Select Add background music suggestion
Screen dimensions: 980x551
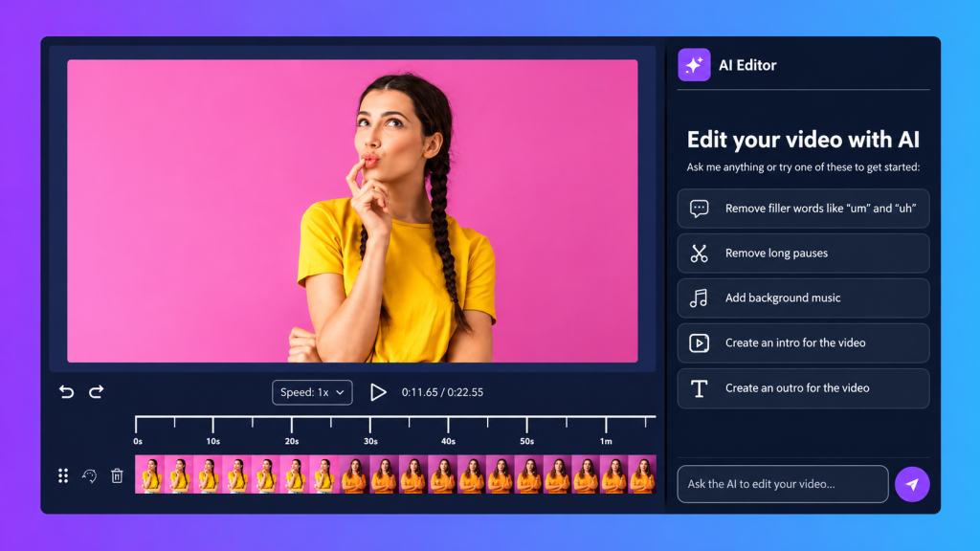click(x=803, y=298)
